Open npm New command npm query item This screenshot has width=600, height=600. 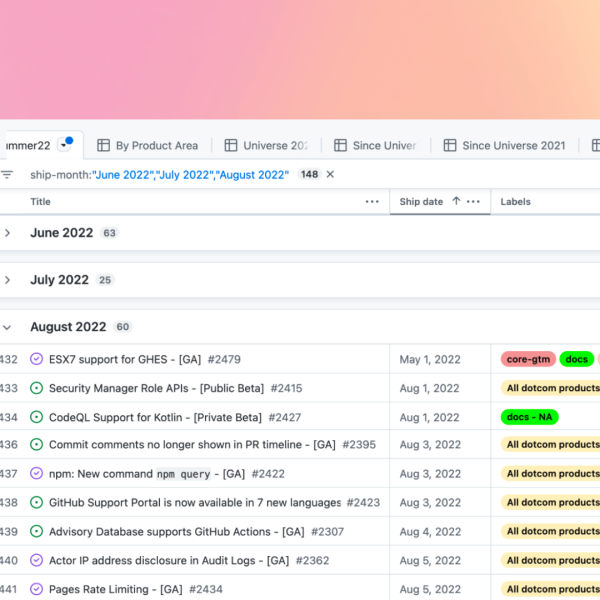(147, 474)
